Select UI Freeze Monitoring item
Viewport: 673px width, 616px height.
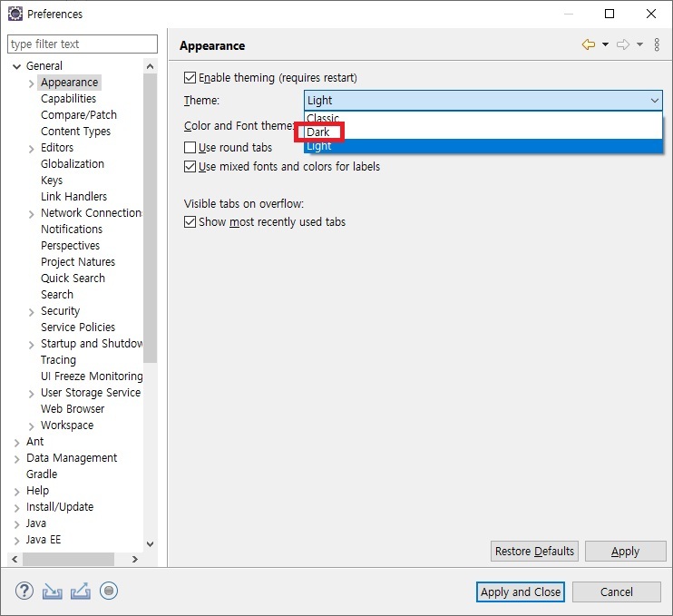click(x=92, y=376)
